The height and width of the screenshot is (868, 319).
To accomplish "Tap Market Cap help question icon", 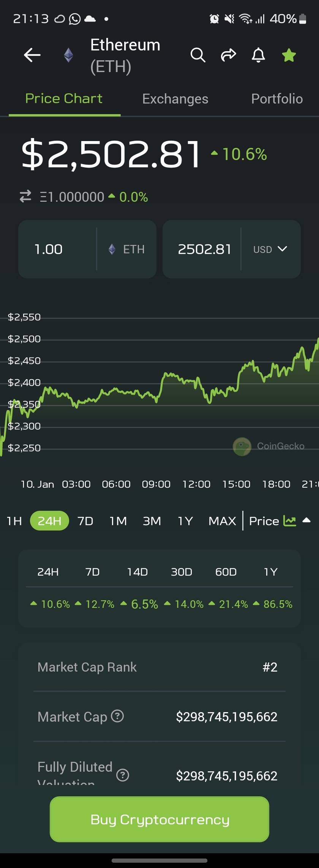I will click(117, 716).
